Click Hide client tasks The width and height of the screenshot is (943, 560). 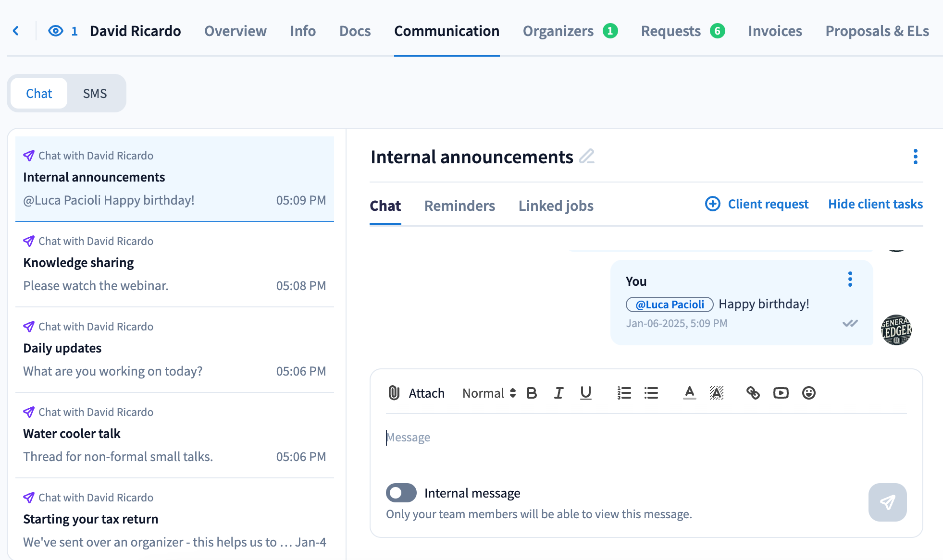pyautogui.click(x=875, y=204)
